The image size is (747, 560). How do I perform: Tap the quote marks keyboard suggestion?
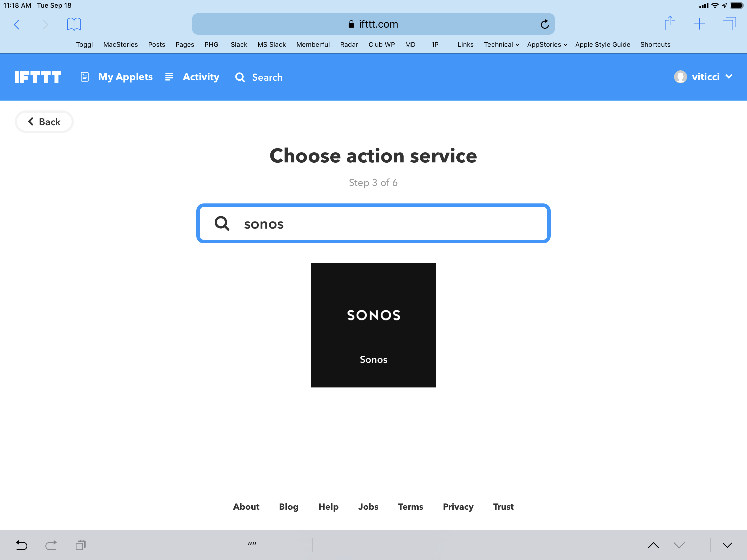coord(252,543)
